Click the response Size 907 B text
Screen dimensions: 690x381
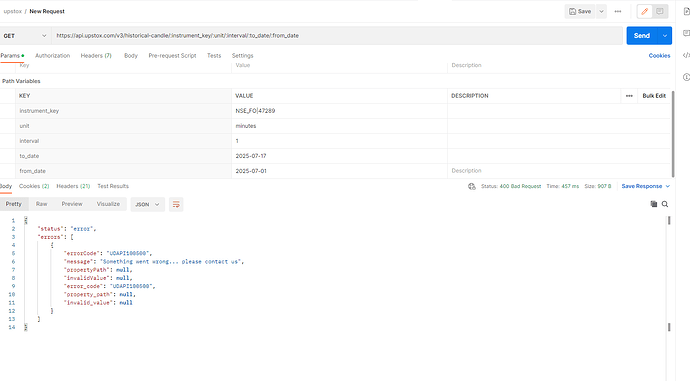tap(598, 186)
